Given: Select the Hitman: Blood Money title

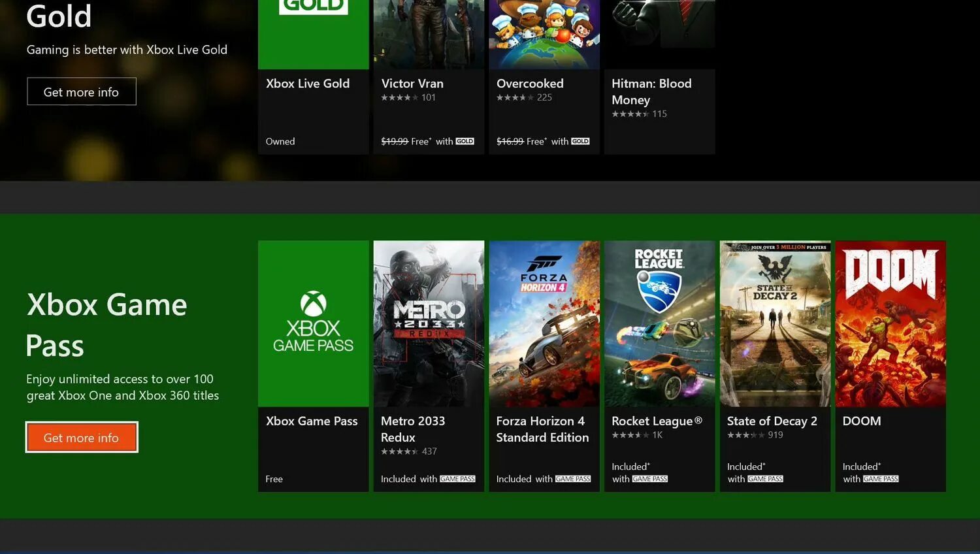Looking at the screenshot, I should point(651,91).
